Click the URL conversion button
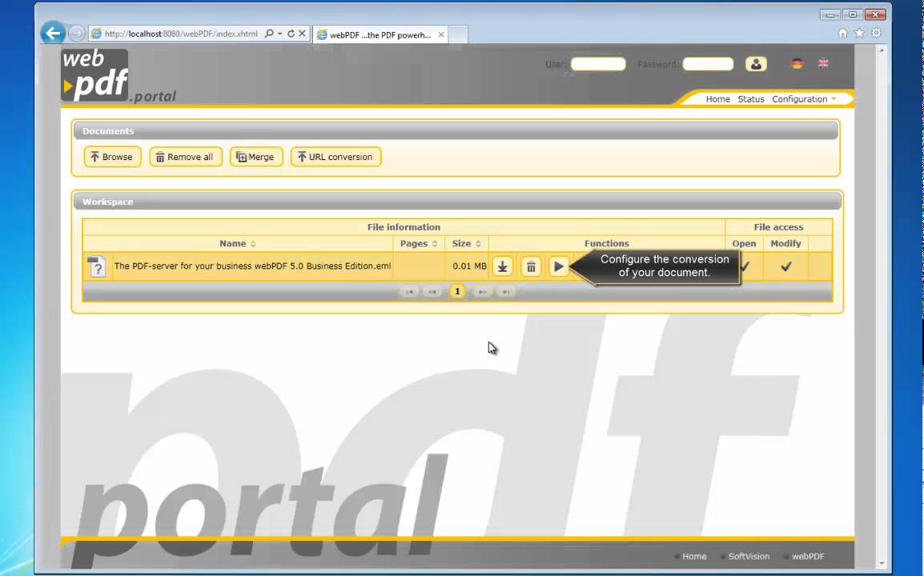The image size is (924, 576). tap(335, 157)
